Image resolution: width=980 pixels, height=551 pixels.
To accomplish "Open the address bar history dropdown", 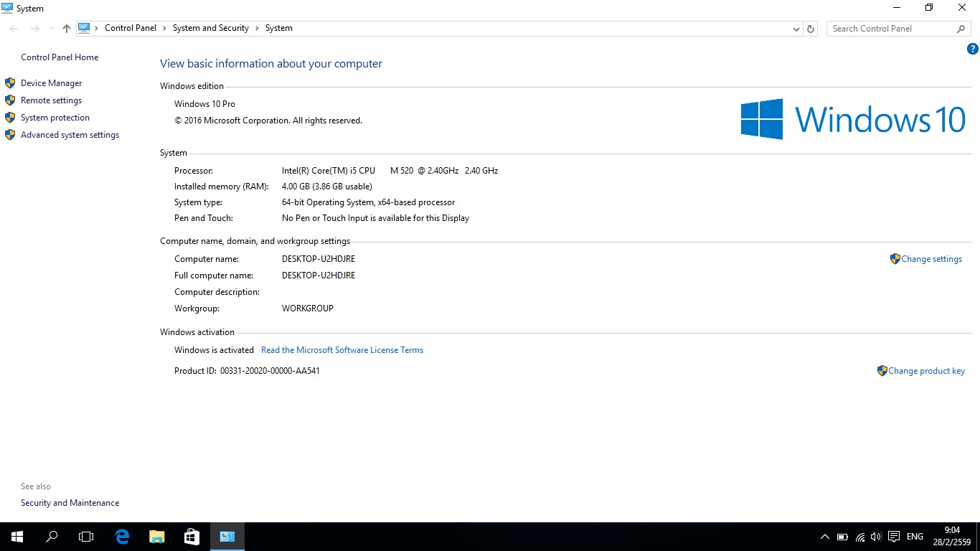I will pos(796,29).
